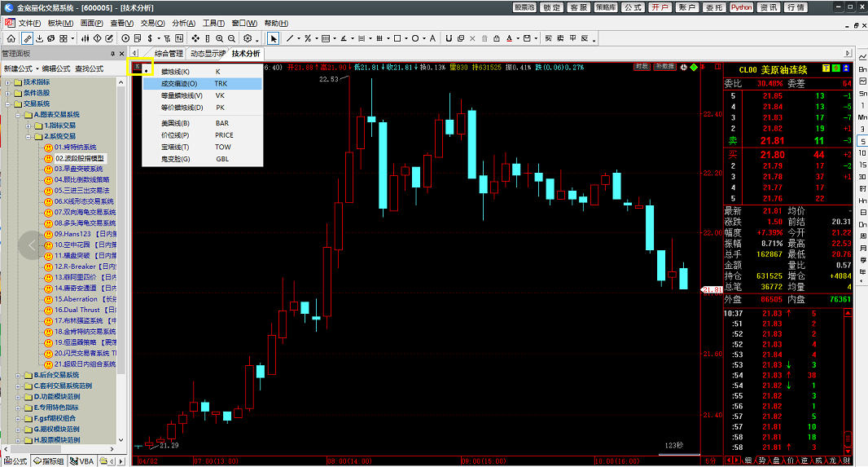Screen dimensions: 868x467
Task: Switch to the 综合管理 tab
Action: pos(169,54)
